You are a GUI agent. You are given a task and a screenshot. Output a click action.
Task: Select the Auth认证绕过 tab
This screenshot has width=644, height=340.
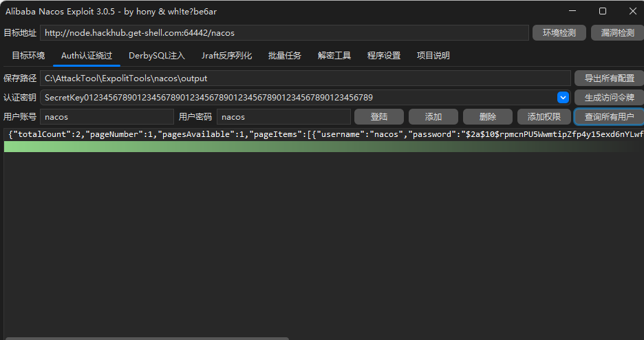[x=87, y=56]
